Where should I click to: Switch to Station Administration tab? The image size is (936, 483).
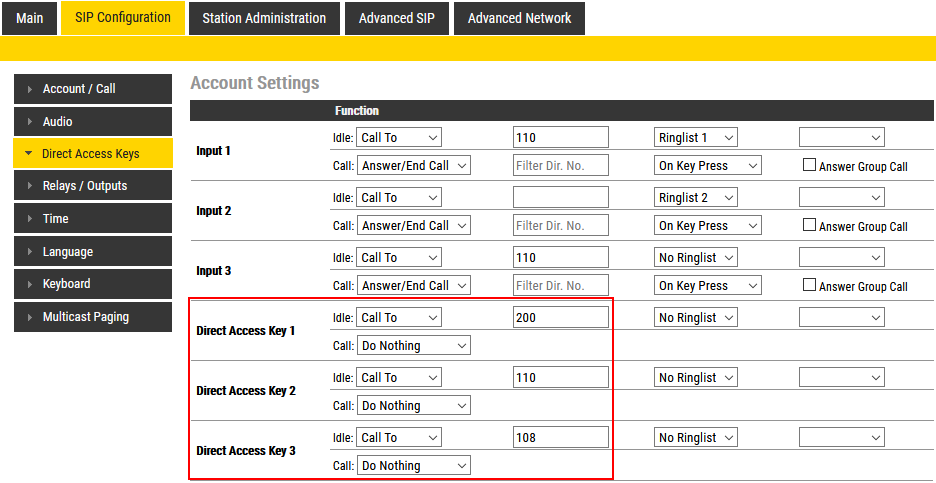pos(264,18)
